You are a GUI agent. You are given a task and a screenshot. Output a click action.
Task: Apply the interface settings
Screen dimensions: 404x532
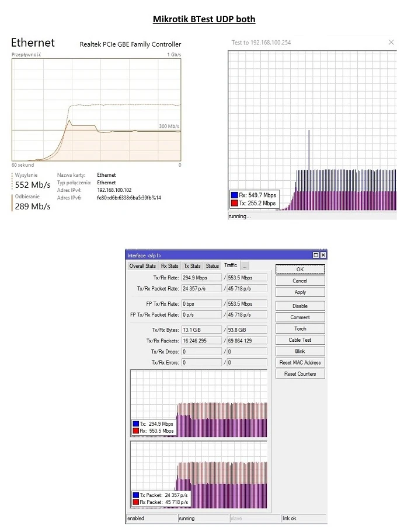point(300,292)
